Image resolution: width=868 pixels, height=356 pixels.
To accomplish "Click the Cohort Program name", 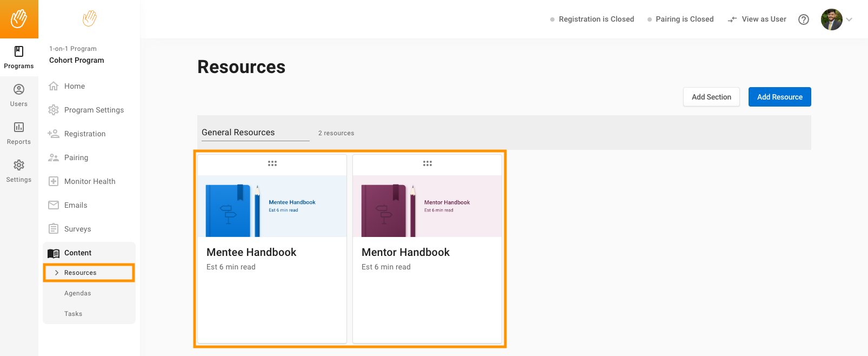I will pos(77,60).
